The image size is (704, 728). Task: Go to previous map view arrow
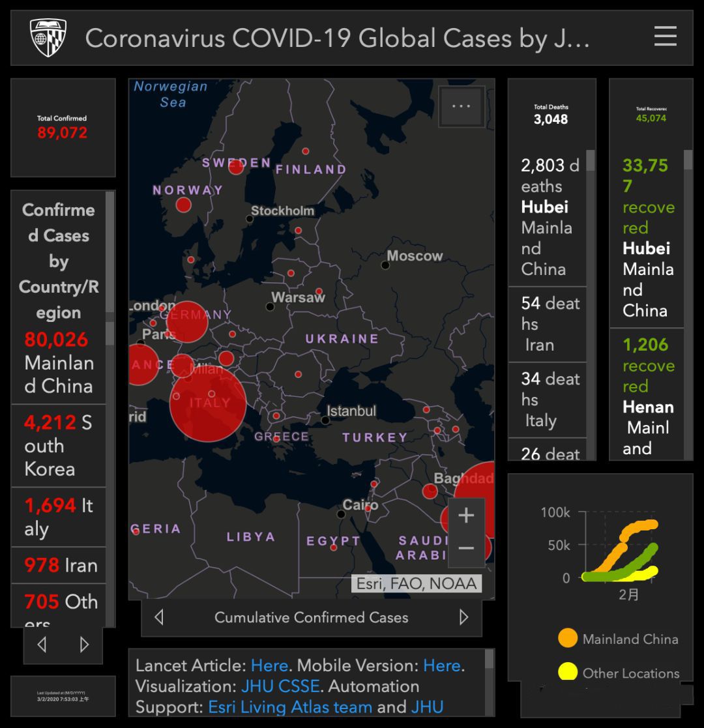point(159,617)
